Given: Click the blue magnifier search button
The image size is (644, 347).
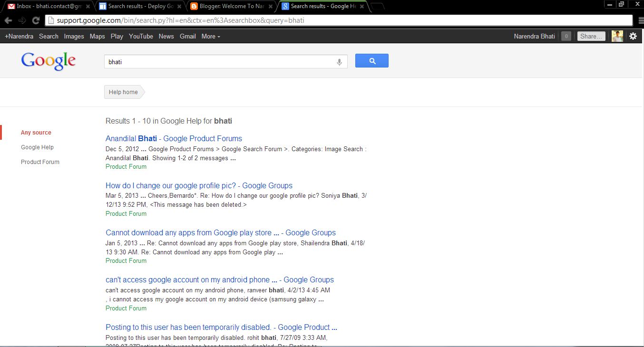Looking at the screenshot, I should pyautogui.click(x=372, y=61).
